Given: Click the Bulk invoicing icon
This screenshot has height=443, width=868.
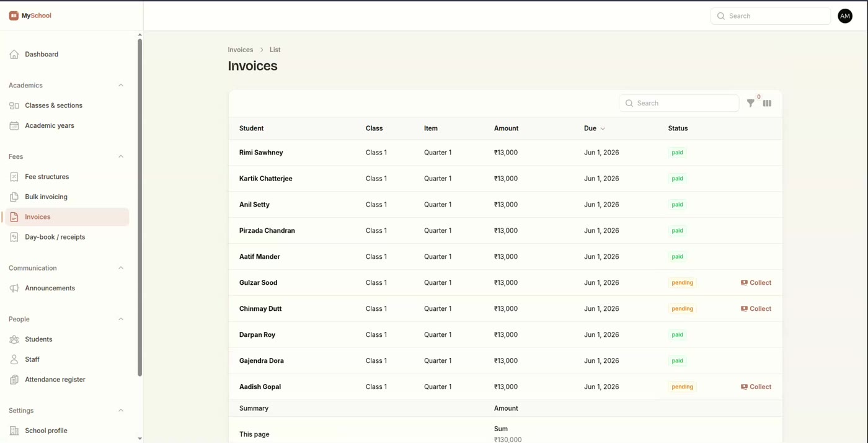Looking at the screenshot, I should [x=14, y=197].
